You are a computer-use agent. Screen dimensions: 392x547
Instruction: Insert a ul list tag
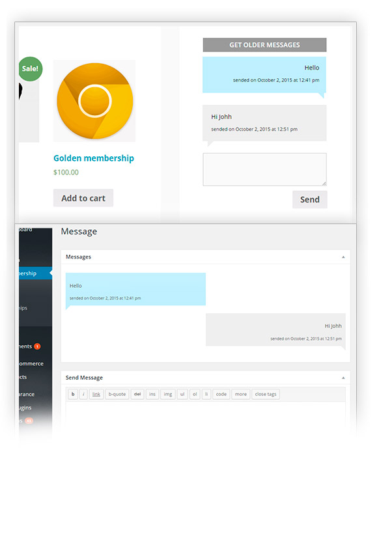click(182, 394)
